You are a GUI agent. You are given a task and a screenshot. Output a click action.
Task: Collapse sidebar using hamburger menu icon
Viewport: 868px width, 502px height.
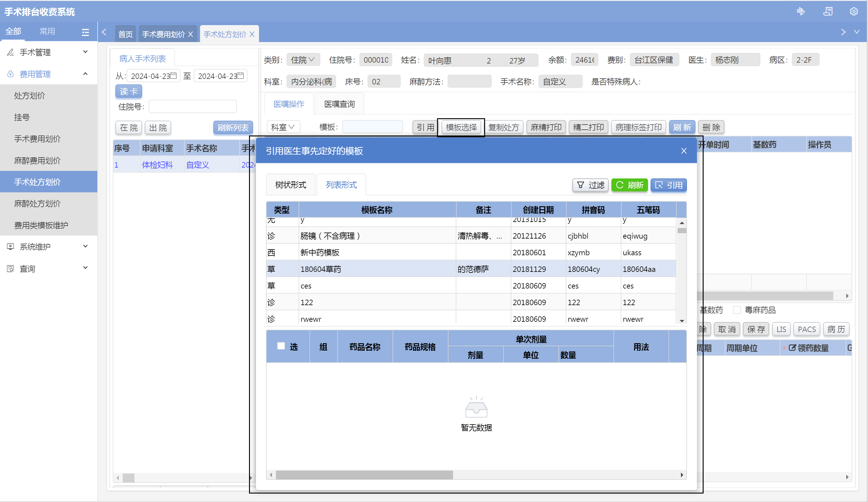85,32
